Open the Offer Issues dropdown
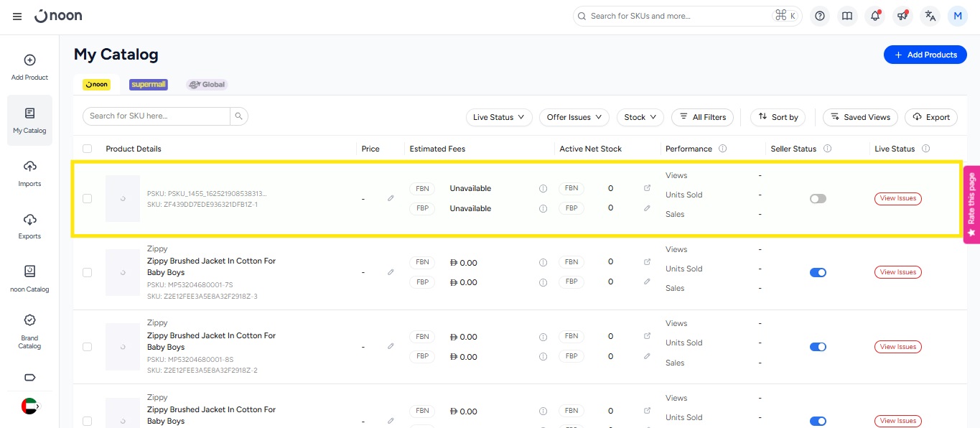980x428 pixels. (574, 117)
